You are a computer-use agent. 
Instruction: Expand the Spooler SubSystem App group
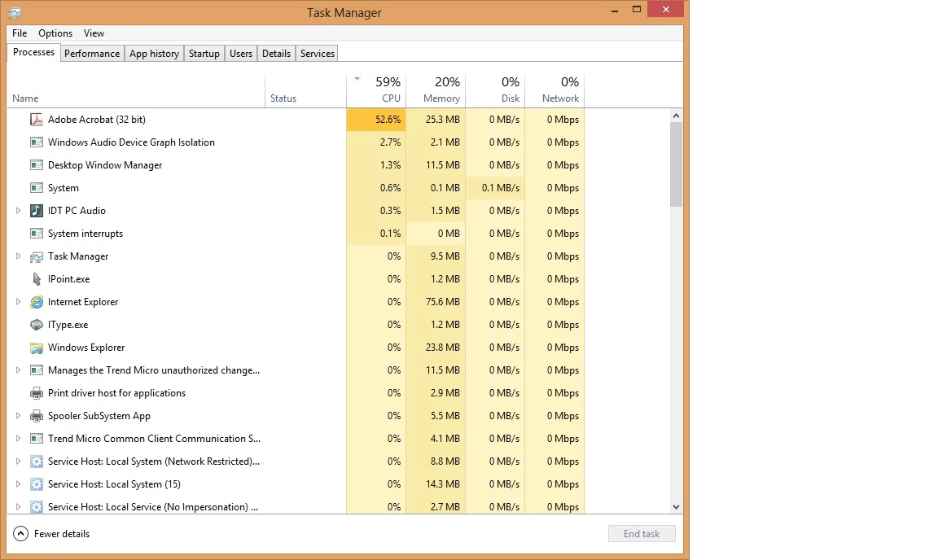pos(18,416)
